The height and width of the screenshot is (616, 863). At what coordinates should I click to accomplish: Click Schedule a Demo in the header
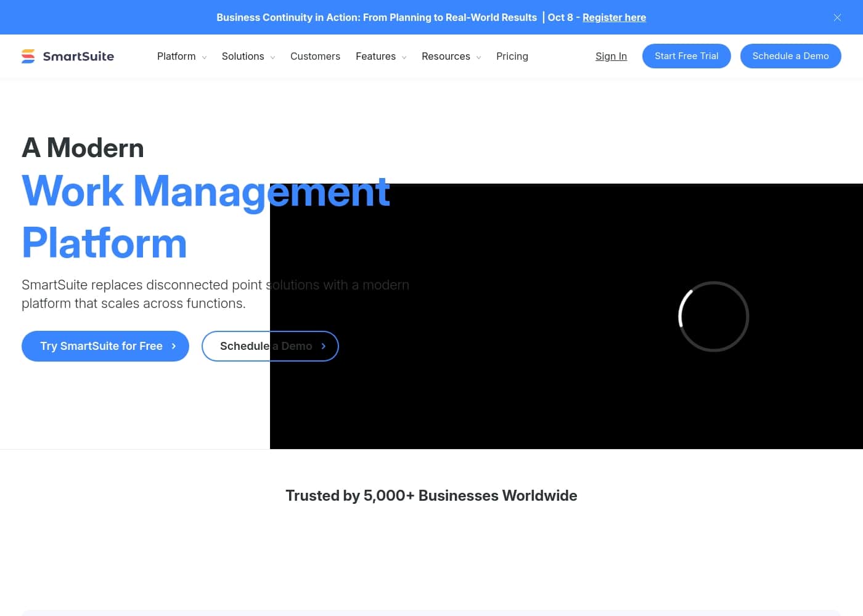click(791, 56)
